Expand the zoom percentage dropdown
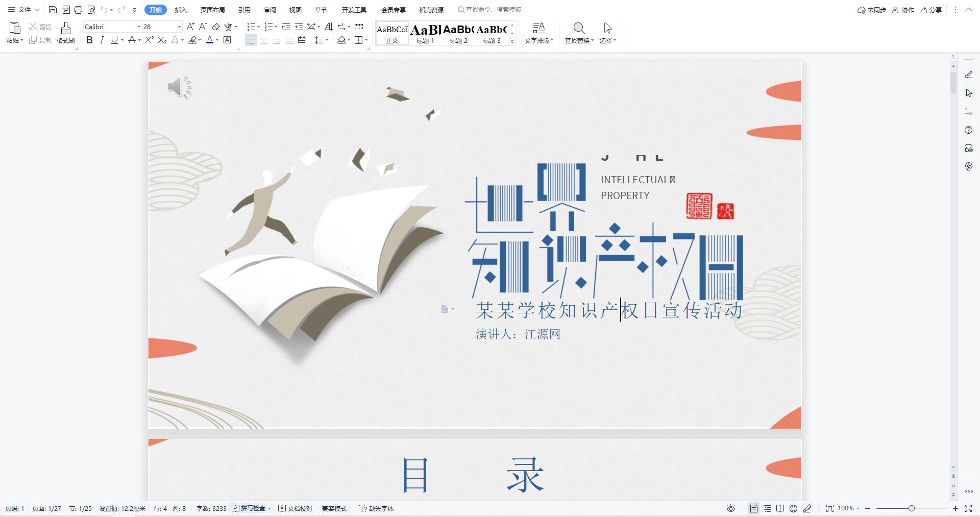The image size is (980, 517). (x=856, y=508)
